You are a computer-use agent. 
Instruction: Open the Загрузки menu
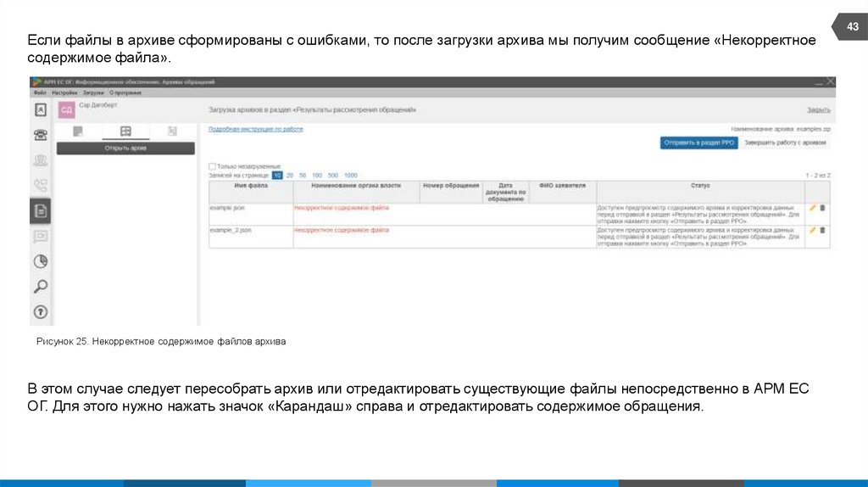point(93,93)
